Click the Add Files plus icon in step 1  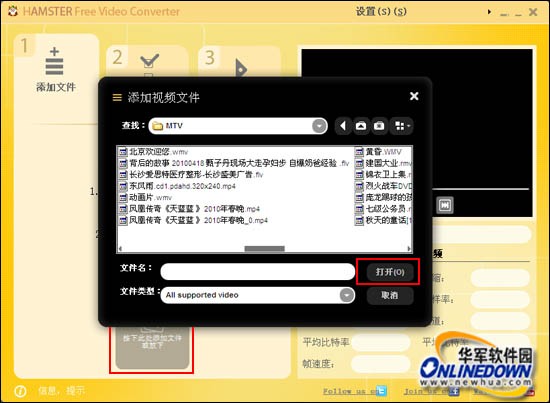(x=54, y=61)
